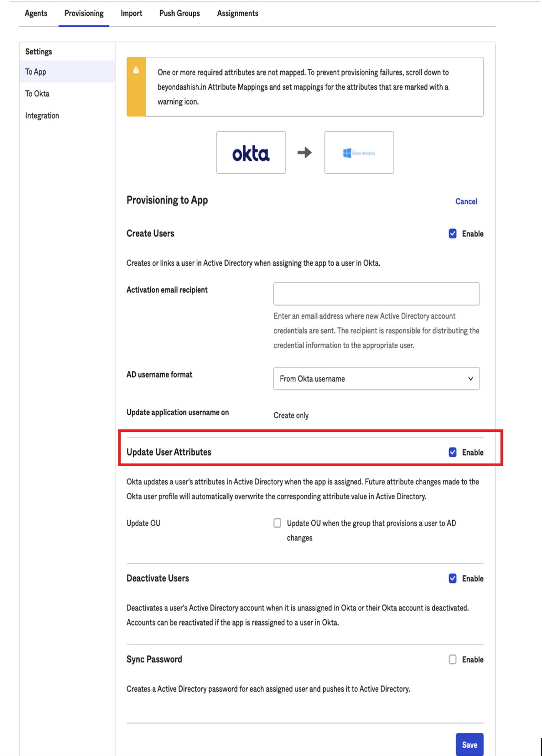The image size is (542, 756).
Task: Disable the Create Users checkbox
Action: point(452,233)
